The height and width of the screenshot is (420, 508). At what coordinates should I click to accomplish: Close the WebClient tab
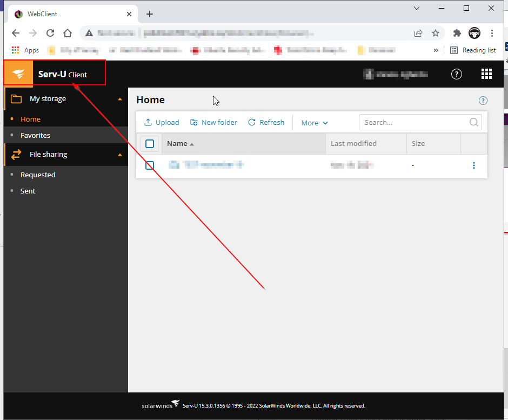click(x=129, y=14)
